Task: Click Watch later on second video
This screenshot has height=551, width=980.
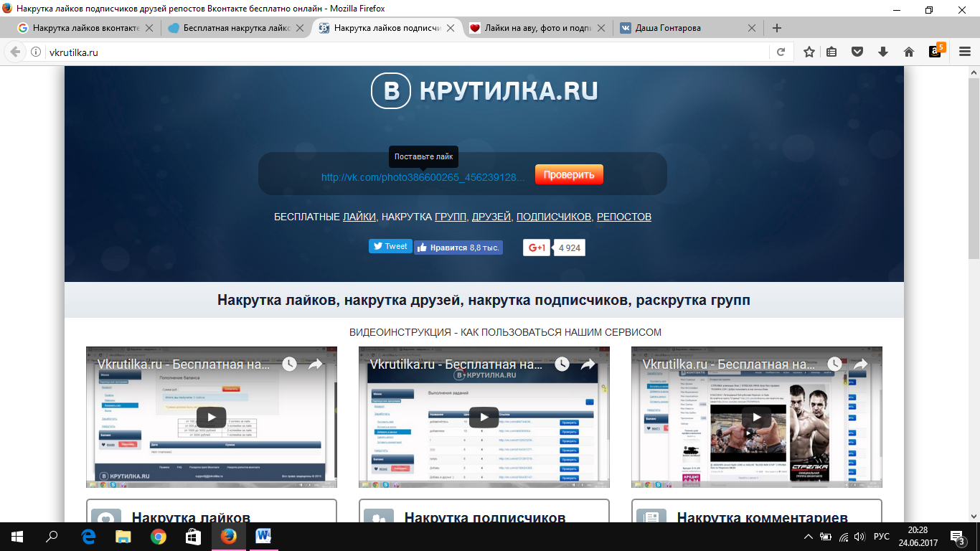Action: coord(562,364)
